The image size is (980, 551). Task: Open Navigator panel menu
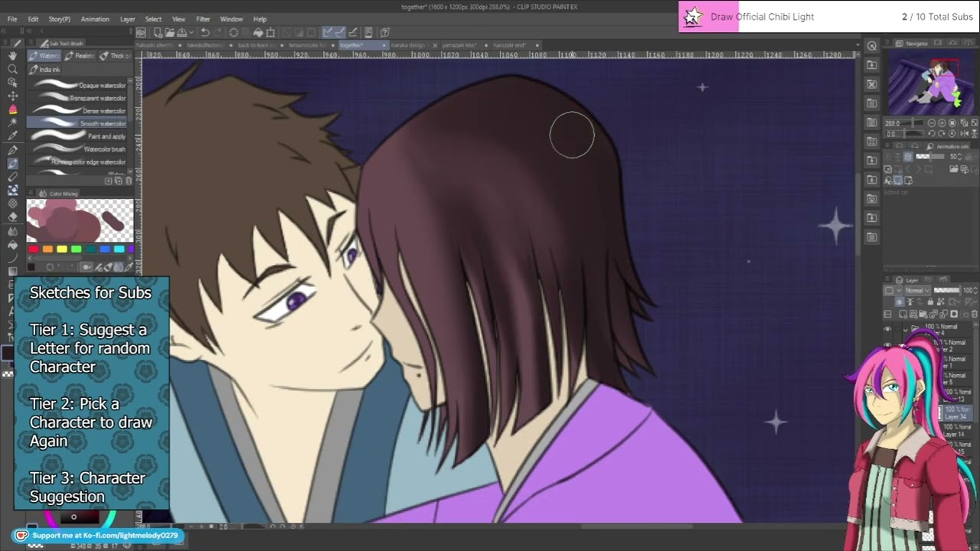887,42
